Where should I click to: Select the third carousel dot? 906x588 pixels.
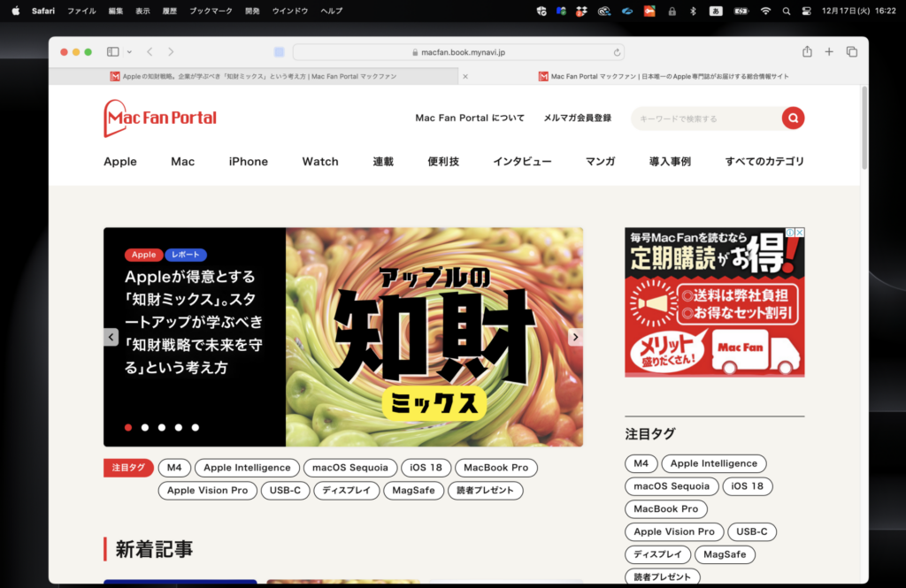click(162, 427)
